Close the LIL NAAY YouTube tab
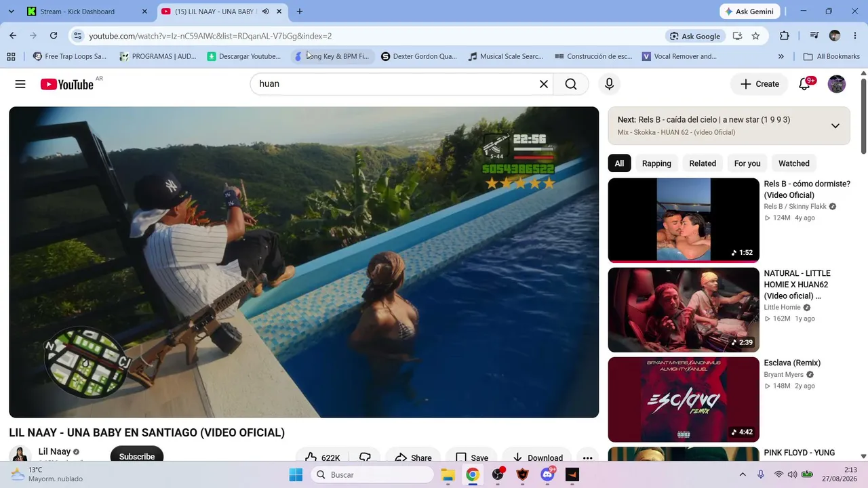 (279, 12)
